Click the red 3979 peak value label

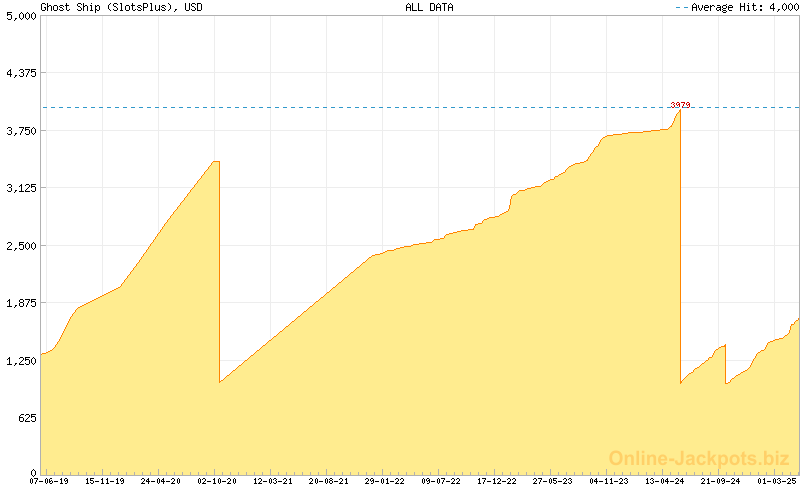click(x=680, y=104)
